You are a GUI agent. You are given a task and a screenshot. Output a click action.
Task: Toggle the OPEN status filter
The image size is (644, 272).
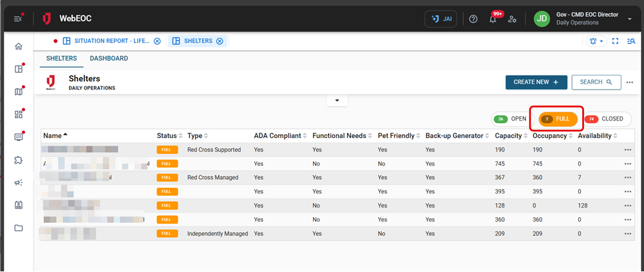click(x=511, y=119)
